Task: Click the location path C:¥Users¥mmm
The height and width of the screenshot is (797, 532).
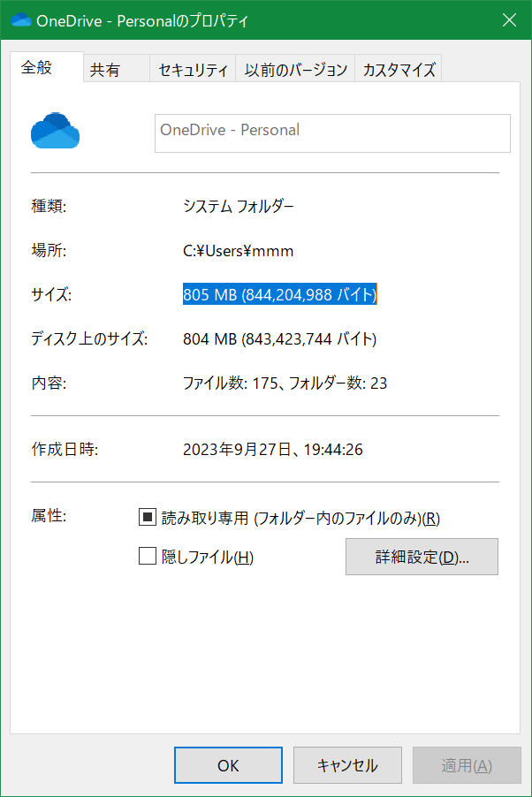Action: 238,251
